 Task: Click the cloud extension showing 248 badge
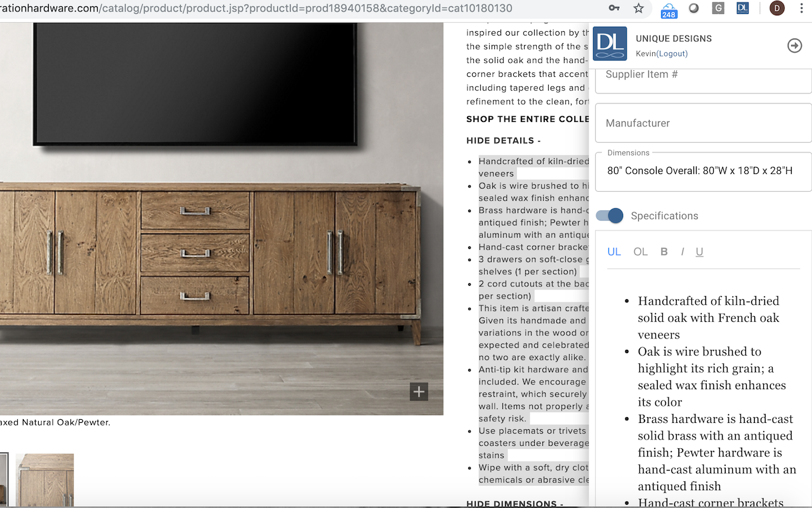[x=668, y=8]
